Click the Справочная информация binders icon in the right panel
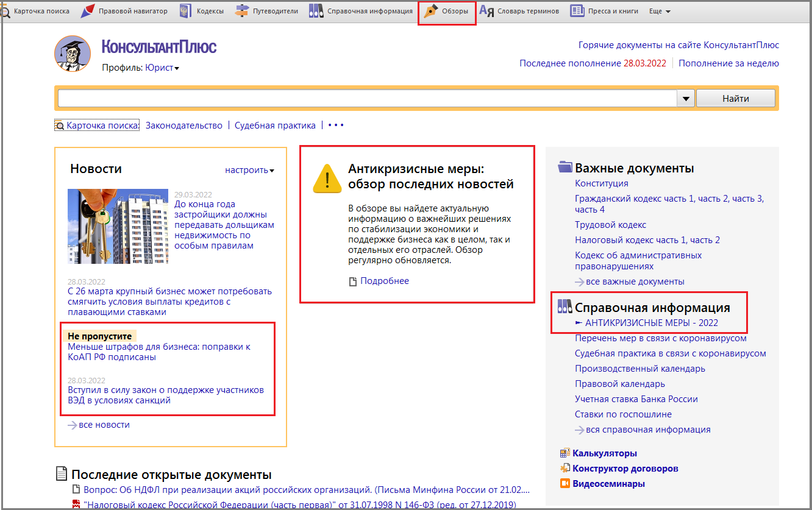The height and width of the screenshot is (510, 812). click(x=565, y=307)
